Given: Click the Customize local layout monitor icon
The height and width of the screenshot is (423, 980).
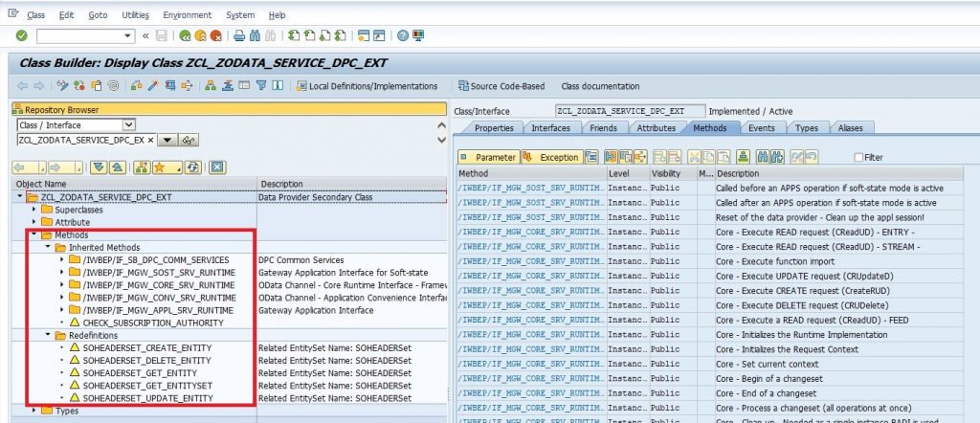Looking at the screenshot, I should click(x=419, y=35).
